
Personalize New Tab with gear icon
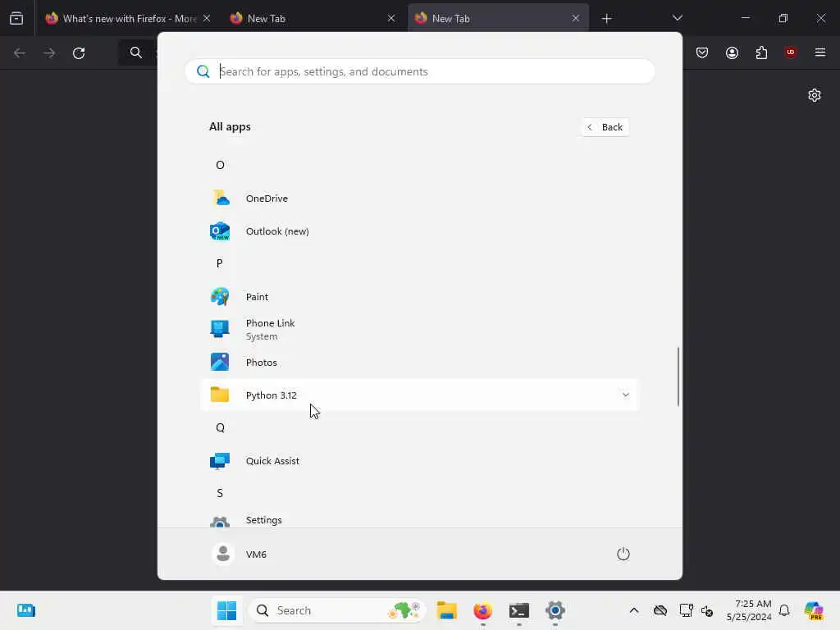815,95
